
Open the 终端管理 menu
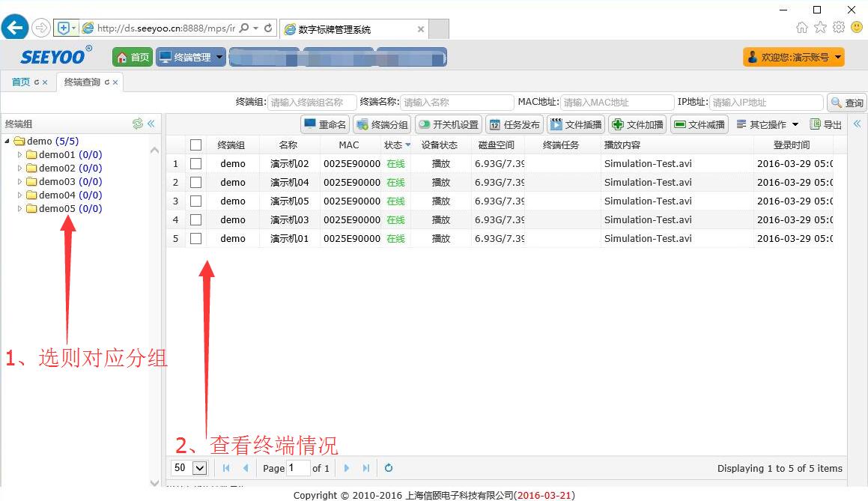(190, 57)
